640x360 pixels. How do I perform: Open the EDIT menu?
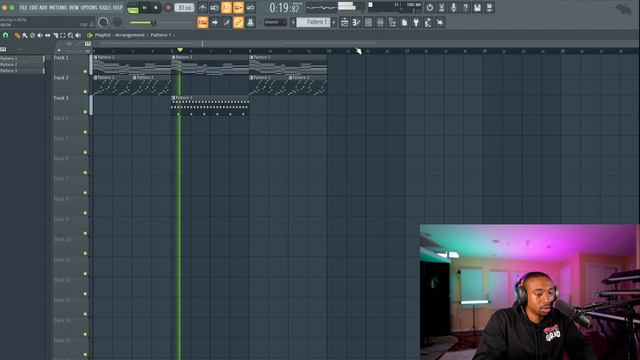(x=33, y=7)
